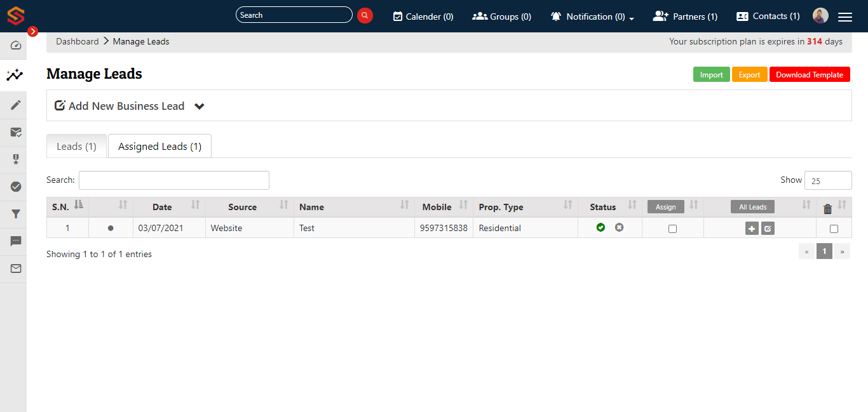The image size is (868, 412).
Task: Click the plus icon in Test row
Action: (x=752, y=229)
